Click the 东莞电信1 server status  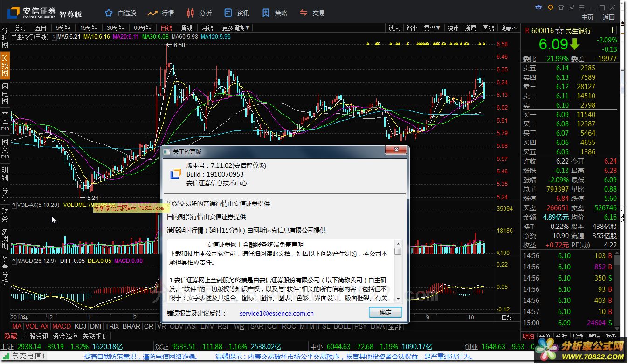(x=24, y=357)
